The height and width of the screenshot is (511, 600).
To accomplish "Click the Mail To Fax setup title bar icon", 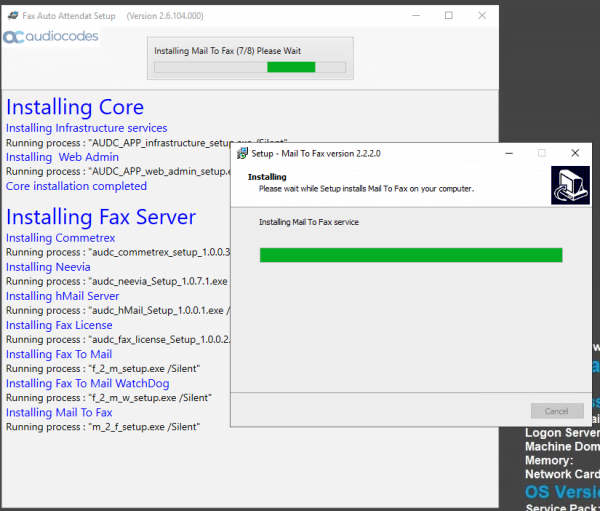I will pos(242,154).
